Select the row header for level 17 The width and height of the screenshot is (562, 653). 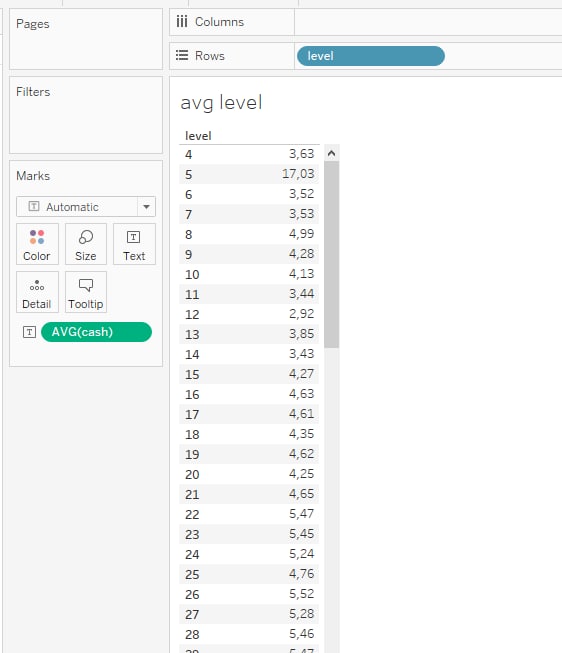tap(192, 414)
